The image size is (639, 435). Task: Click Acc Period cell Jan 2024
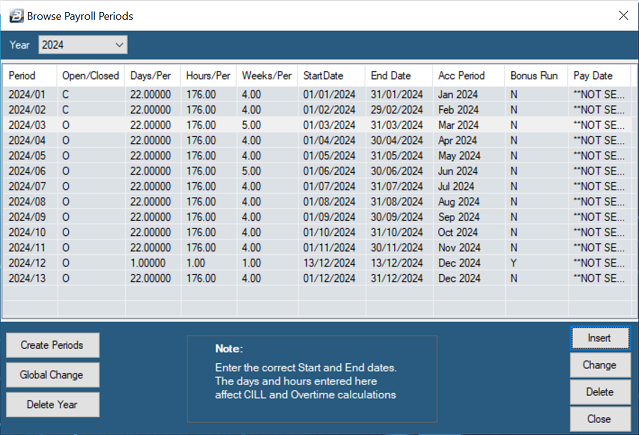point(458,94)
